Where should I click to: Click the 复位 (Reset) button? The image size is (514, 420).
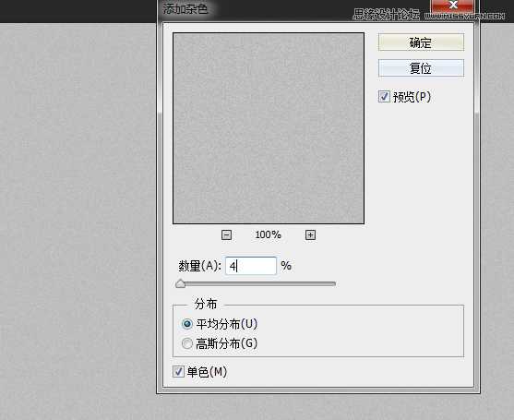tap(421, 68)
